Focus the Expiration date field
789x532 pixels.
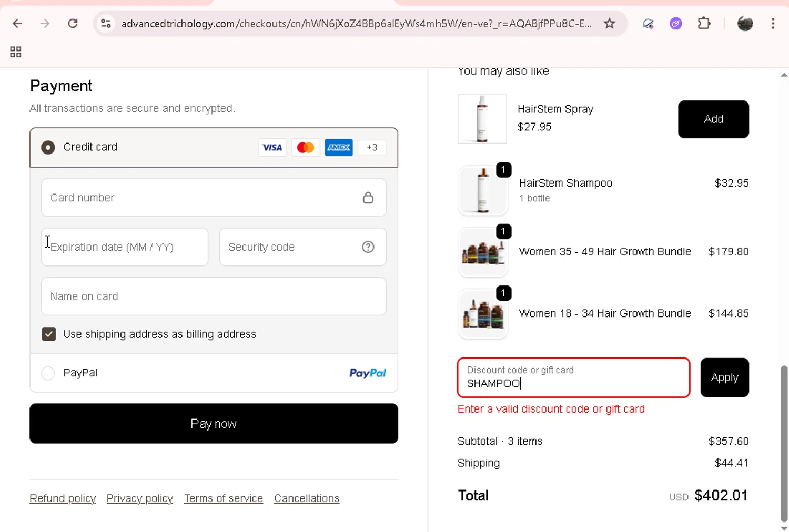pyautogui.click(x=125, y=247)
